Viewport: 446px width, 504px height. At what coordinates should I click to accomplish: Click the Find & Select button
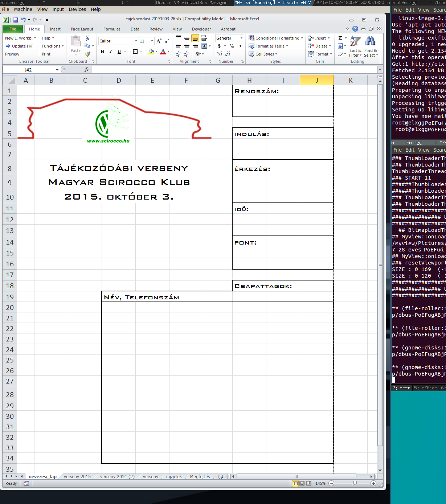pos(371,46)
